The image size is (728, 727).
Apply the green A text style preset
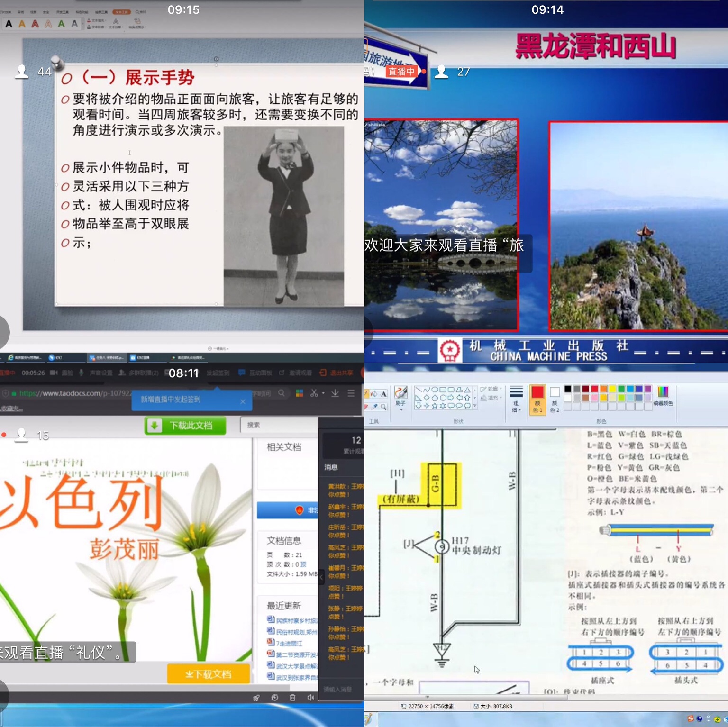point(62,24)
